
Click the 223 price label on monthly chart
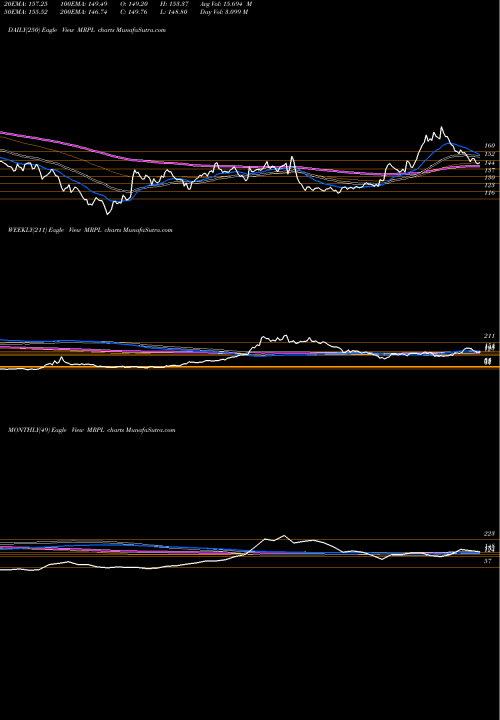click(x=489, y=534)
